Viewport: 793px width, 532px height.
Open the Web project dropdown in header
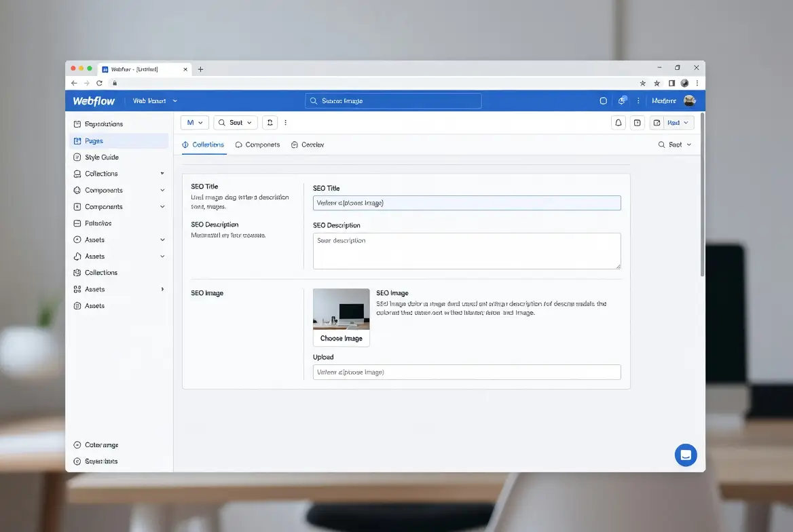pos(155,101)
